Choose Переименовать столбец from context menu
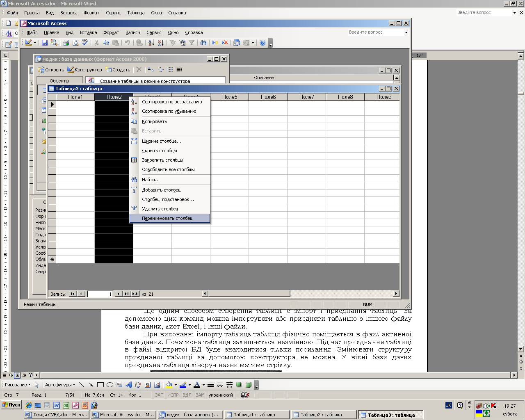525x420 pixels. (170, 218)
